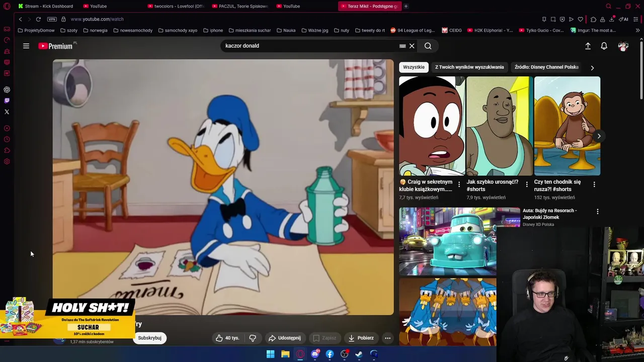The width and height of the screenshot is (644, 362).
Task: Click the 'Craig w sekretnym klubie' short thumbnail
Action: tap(432, 126)
